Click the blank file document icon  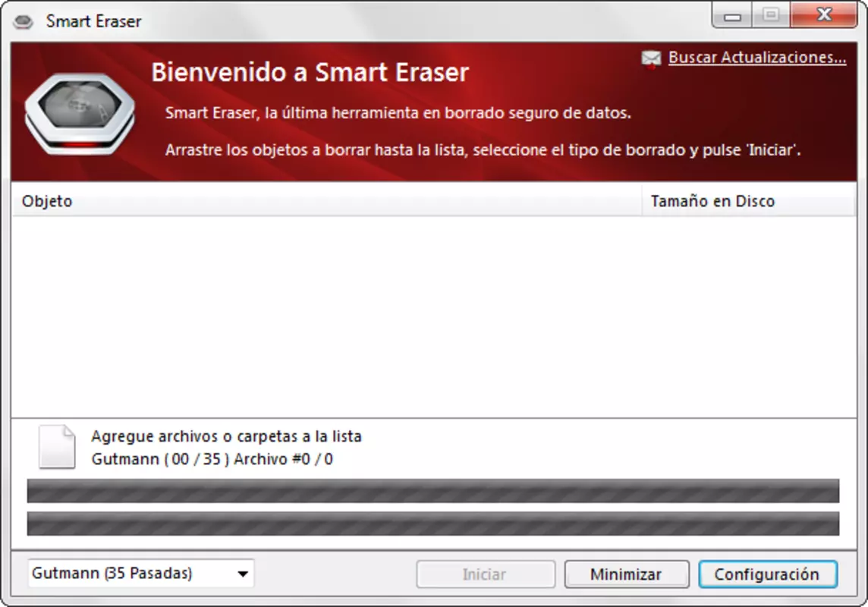click(x=56, y=447)
